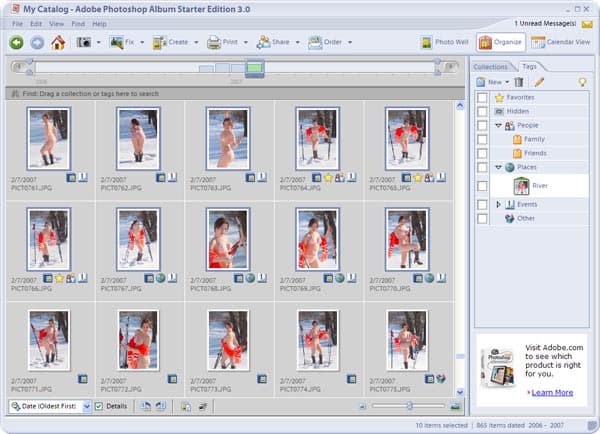Click the timeline right end button
The width and height of the screenshot is (600, 434).
coord(451,67)
